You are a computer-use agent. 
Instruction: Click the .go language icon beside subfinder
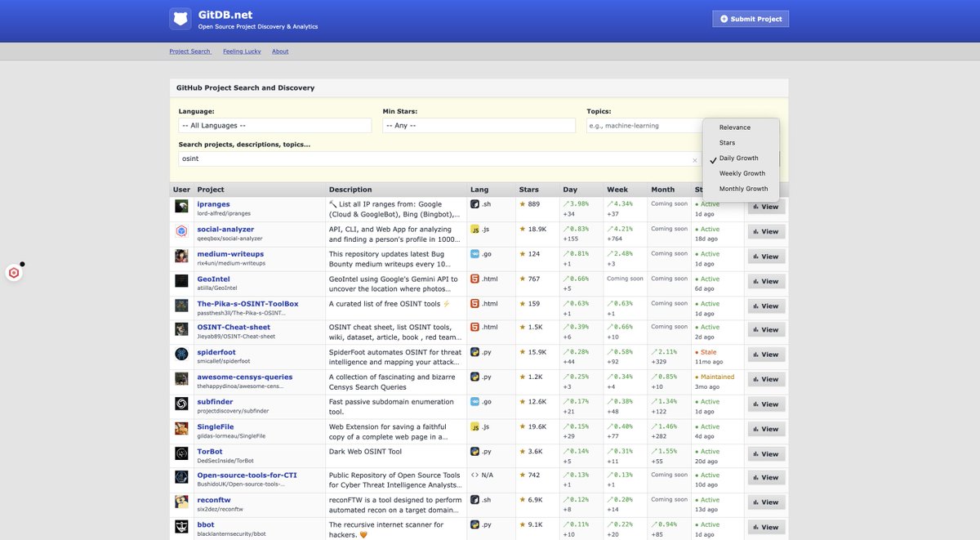click(475, 402)
